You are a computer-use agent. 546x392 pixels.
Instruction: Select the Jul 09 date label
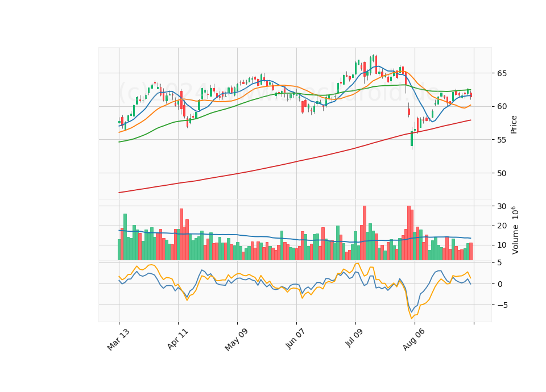[x=355, y=339]
